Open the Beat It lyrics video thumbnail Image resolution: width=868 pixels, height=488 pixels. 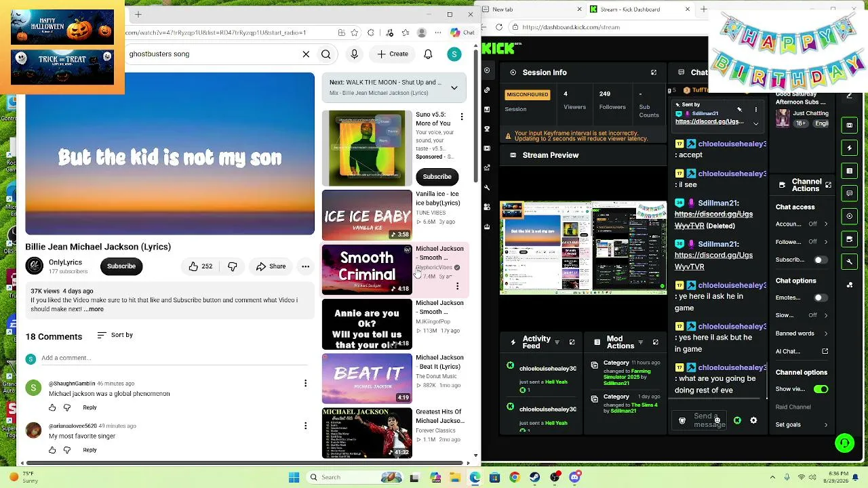click(367, 378)
